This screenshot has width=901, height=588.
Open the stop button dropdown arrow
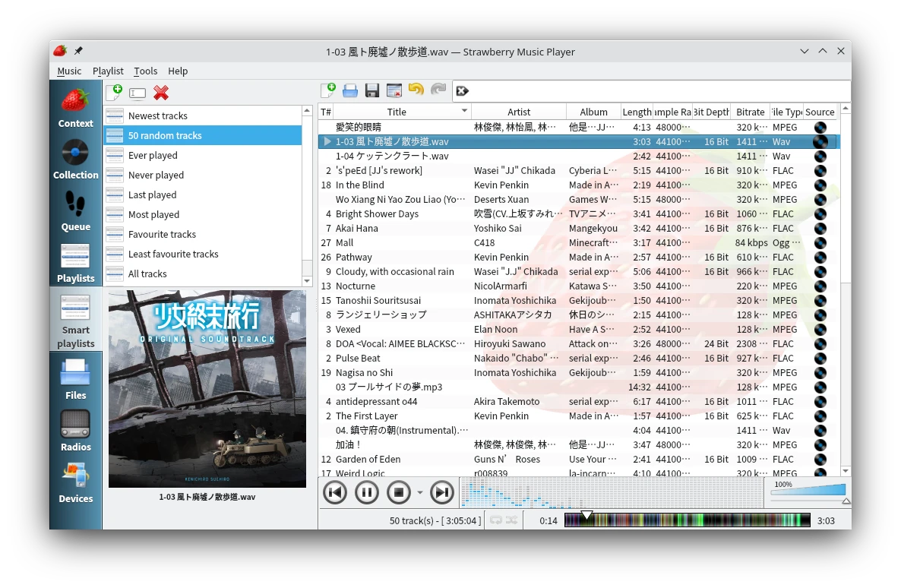point(420,493)
